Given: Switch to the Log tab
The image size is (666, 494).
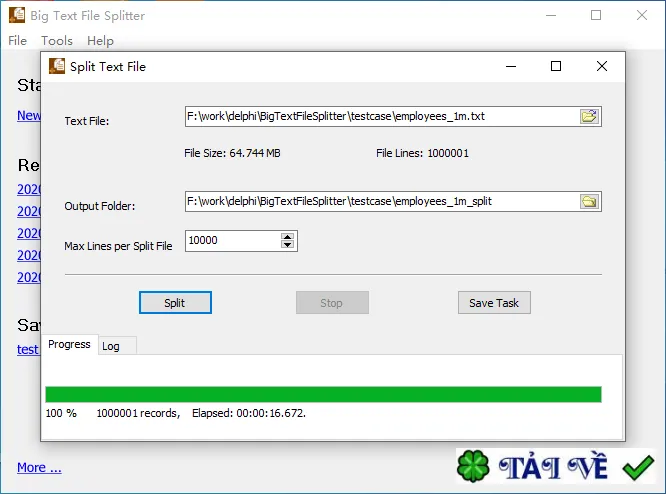Looking at the screenshot, I should click(x=117, y=346).
